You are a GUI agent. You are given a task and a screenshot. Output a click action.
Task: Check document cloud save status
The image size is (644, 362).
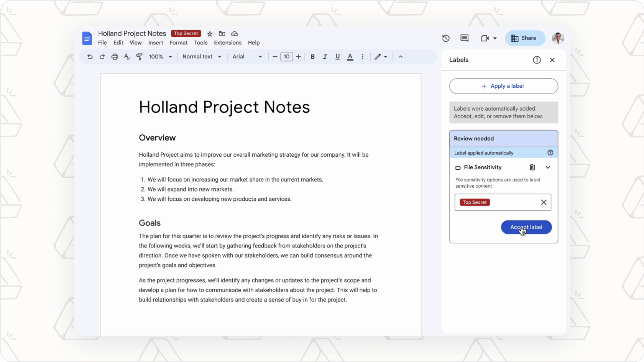234,34
